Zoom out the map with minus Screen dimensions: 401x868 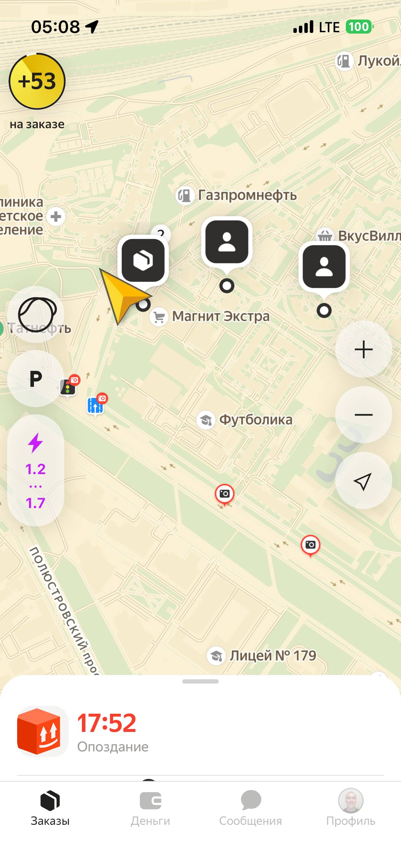tap(363, 415)
